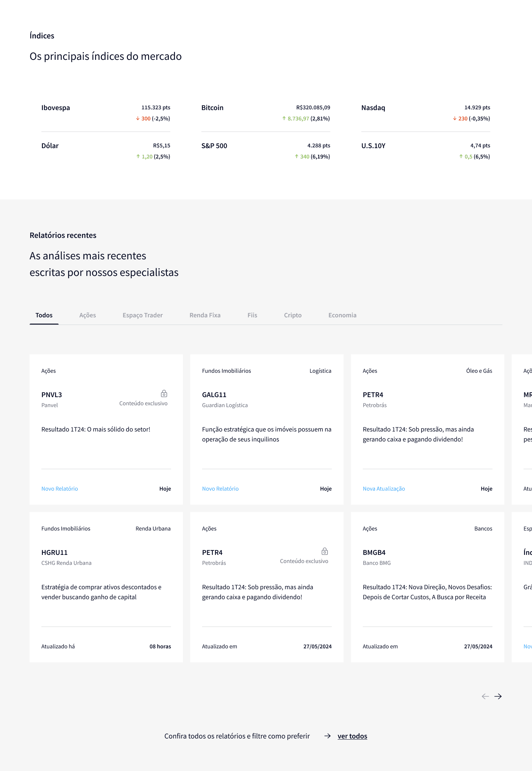Click Novo Relatório on the PNVL3 card
The height and width of the screenshot is (771, 532).
[60, 489]
